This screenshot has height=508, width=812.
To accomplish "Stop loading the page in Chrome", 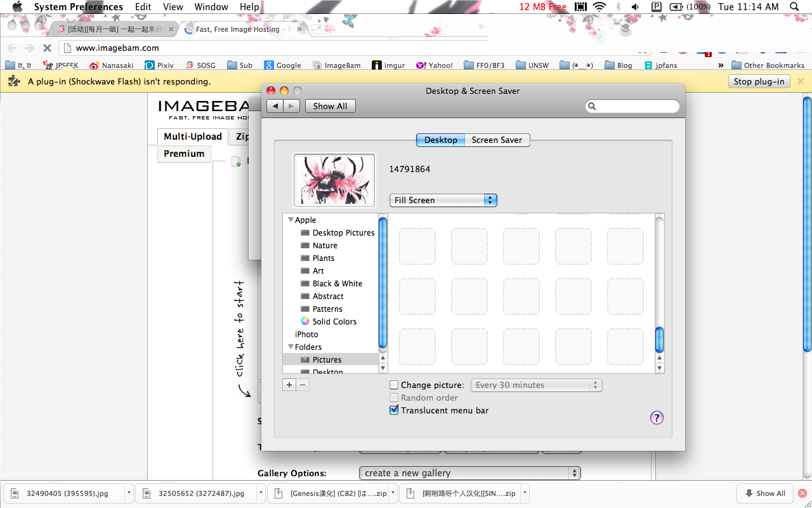I will [47, 48].
